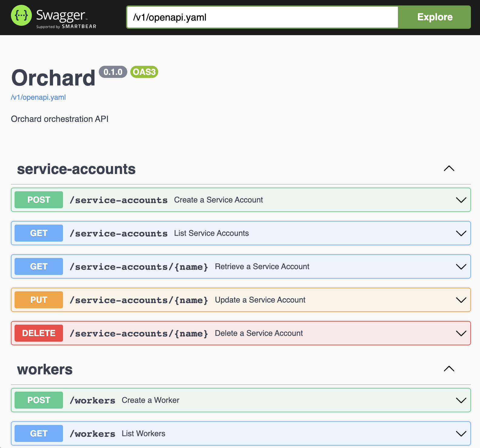Click the "Orchard orchestration API" description text
The width and height of the screenshot is (480, 448).
coord(60,119)
